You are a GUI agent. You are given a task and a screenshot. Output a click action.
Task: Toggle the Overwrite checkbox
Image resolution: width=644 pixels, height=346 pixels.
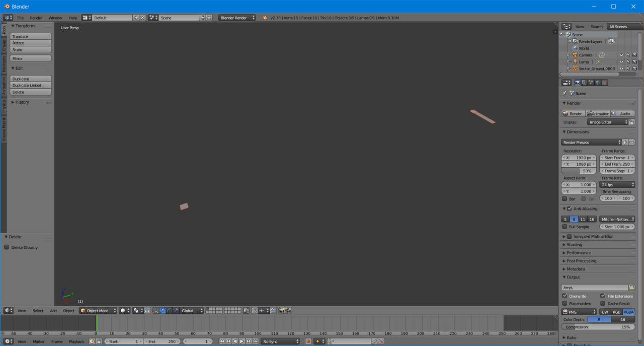(x=565, y=296)
